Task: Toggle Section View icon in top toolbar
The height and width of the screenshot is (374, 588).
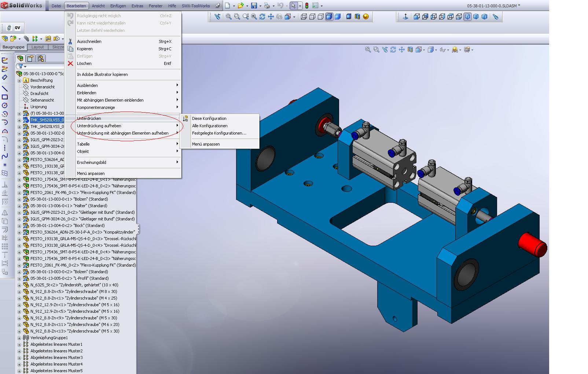Action: point(357,16)
